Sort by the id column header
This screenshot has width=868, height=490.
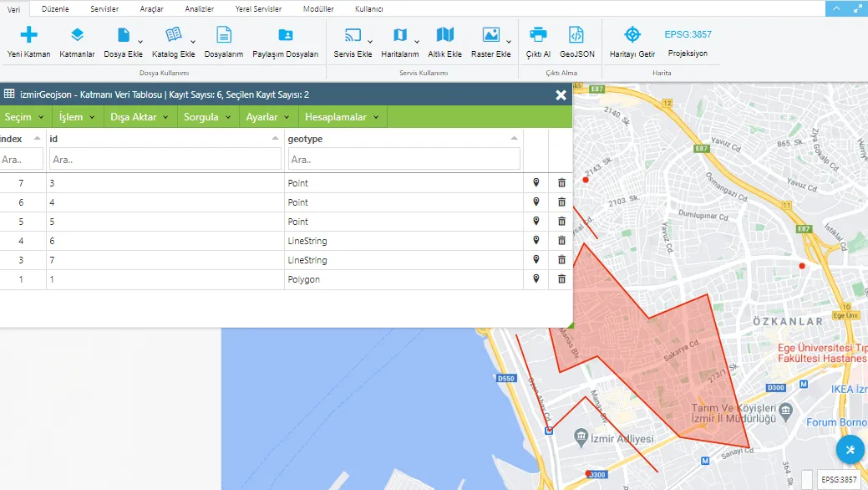165,139
